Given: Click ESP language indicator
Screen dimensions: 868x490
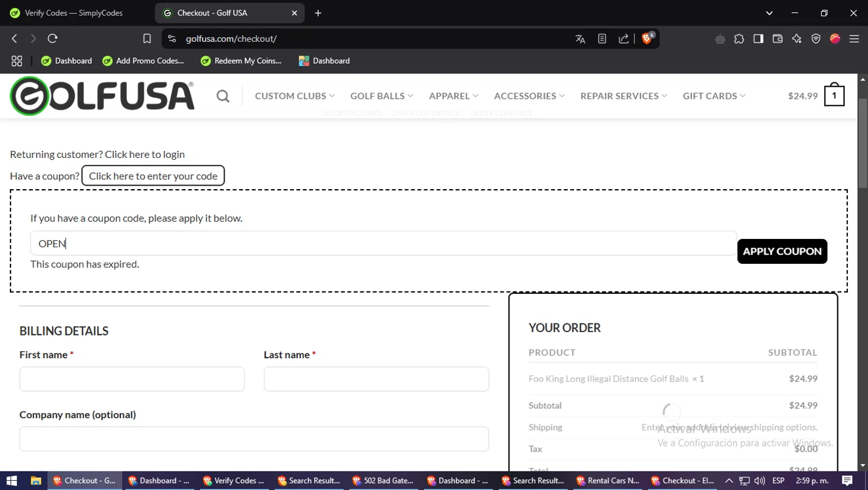Looking at the screenshot, I should [778, 481].
